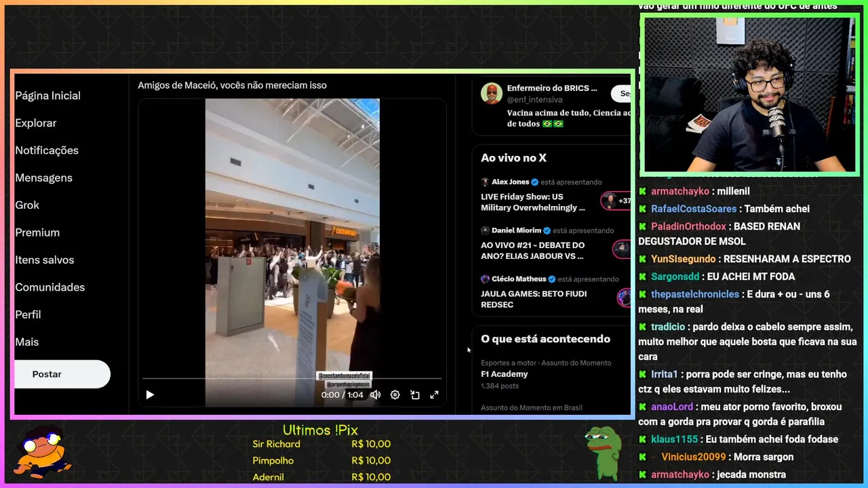Click Kick badge beside tradicio
Viewport: 868px width, 488px height.
(x=642, y=327)
